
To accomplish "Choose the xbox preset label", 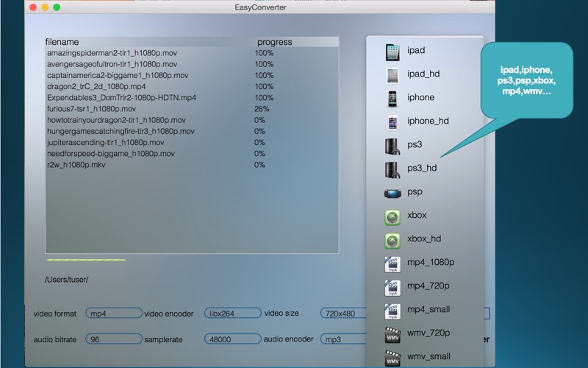I will point(417,215).
